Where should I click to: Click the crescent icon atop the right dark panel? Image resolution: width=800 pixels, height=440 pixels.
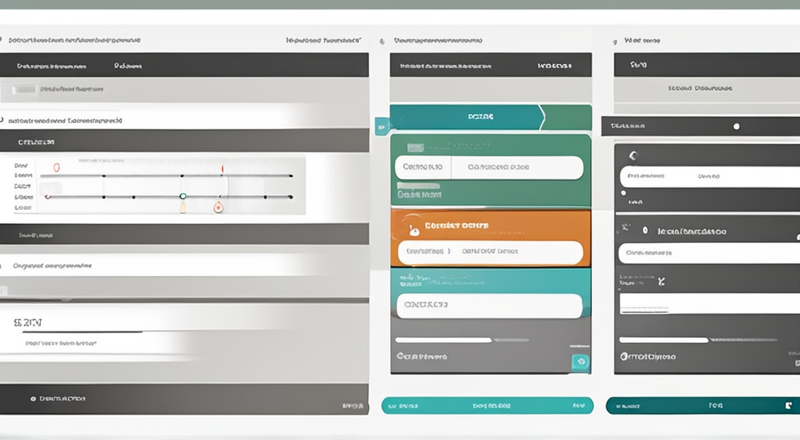pos(632,155)
